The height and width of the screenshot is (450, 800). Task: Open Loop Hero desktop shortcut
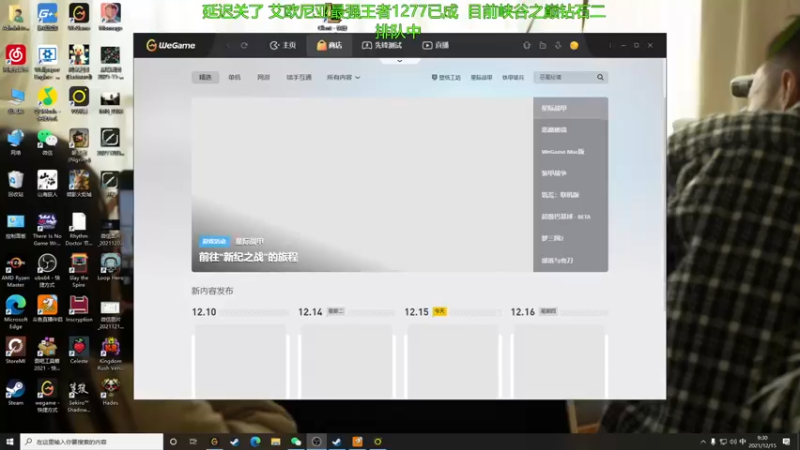point(110,267)
